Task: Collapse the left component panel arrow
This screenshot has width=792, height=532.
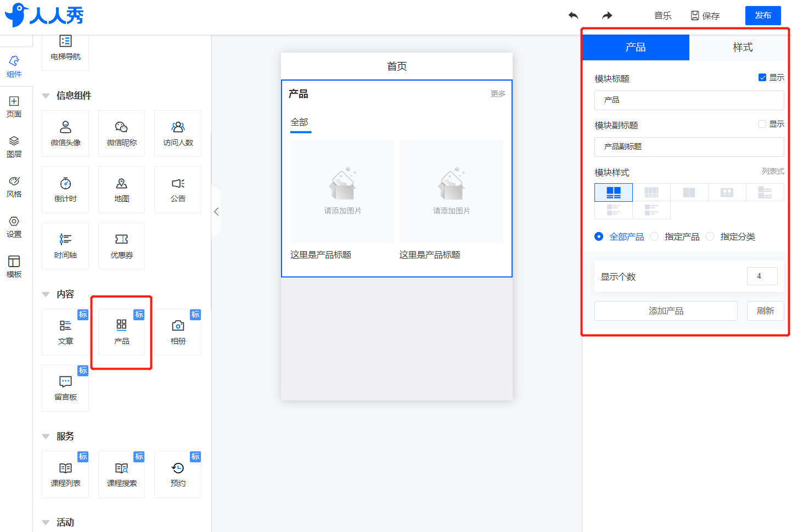Action: click(216, 212)
